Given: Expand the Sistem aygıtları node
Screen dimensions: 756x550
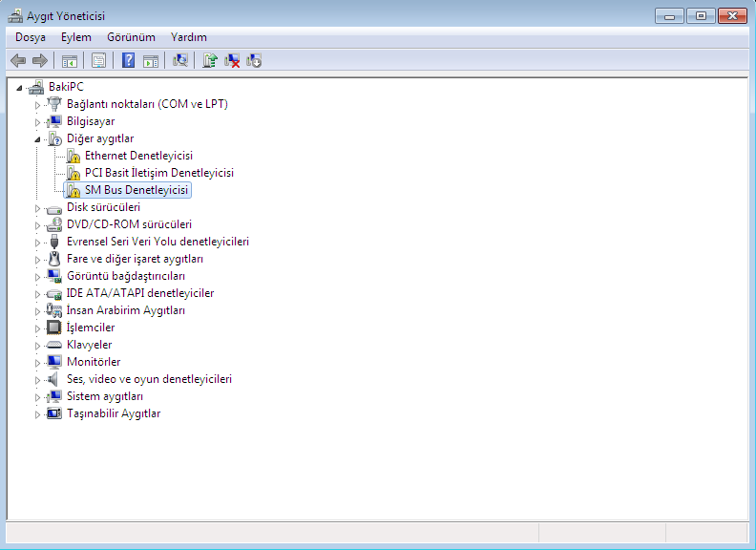Looking at the screenshot, I should [37, 397].
